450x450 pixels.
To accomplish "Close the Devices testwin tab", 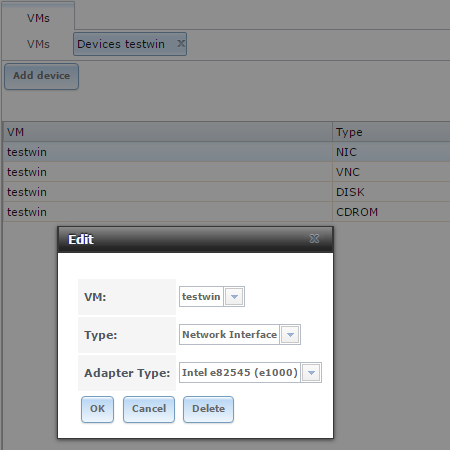I will pos(181,43).
